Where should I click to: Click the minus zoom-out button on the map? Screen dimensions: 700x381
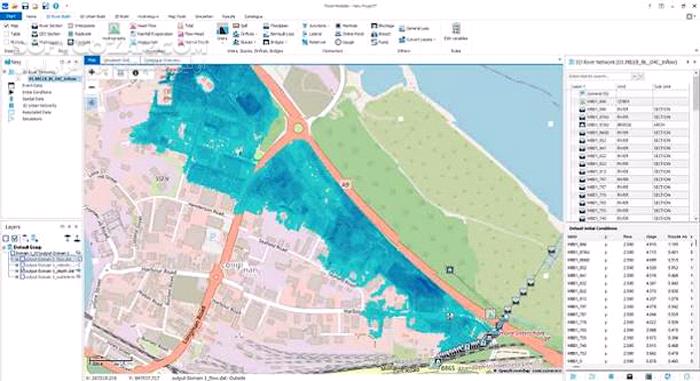click(92, 87)
